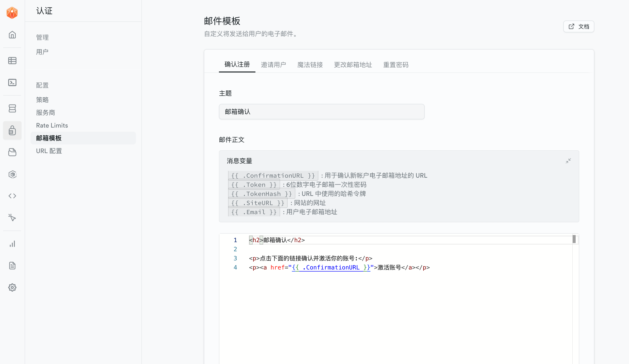Image resolution: width=629 pixels, height=364 pixels.
Task: Click line number 2 in editor
Action: (x=235, y=249)
